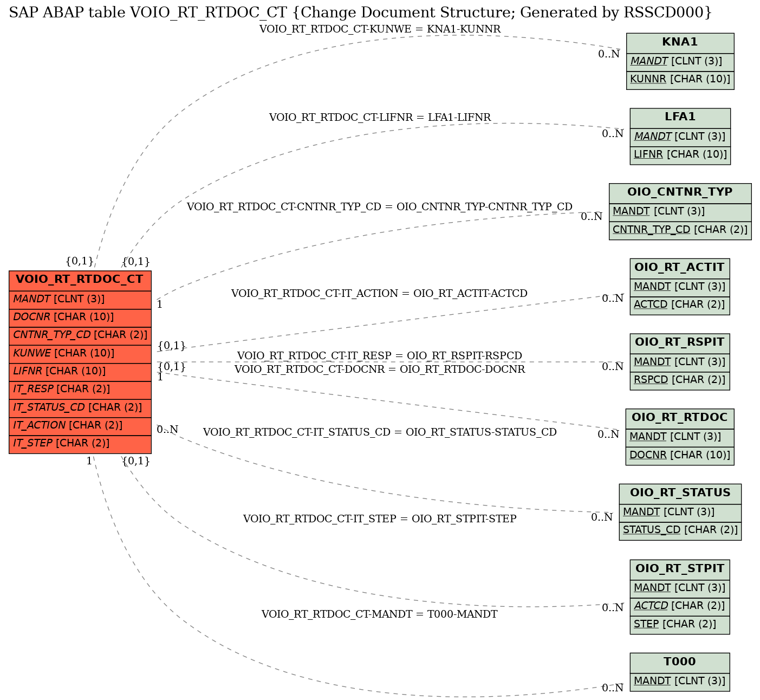The width and height of the screenshot is (760, 700).
Task: Open the OIO_RT_STATUS table header
Action: 680,494
